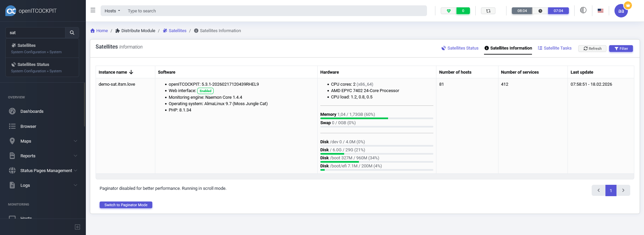
Task: Toggle the theme contrast icon
Action: click(583, 10)
